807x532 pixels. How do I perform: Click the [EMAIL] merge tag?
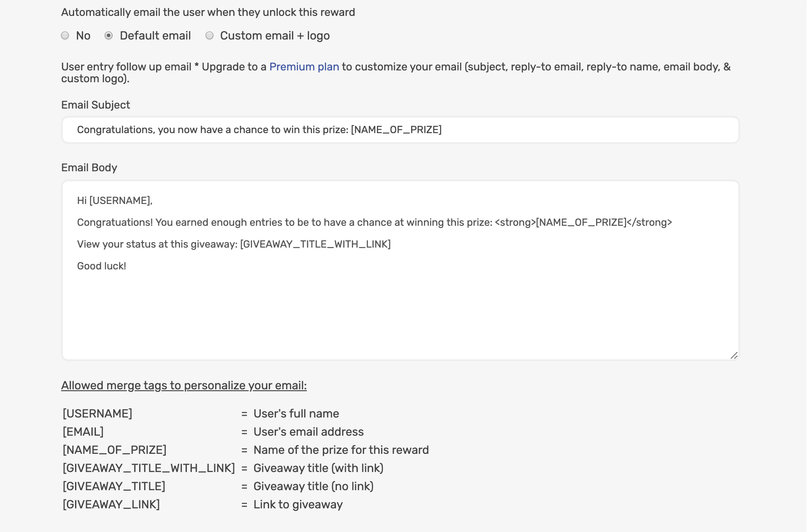(x=83, y=432)
